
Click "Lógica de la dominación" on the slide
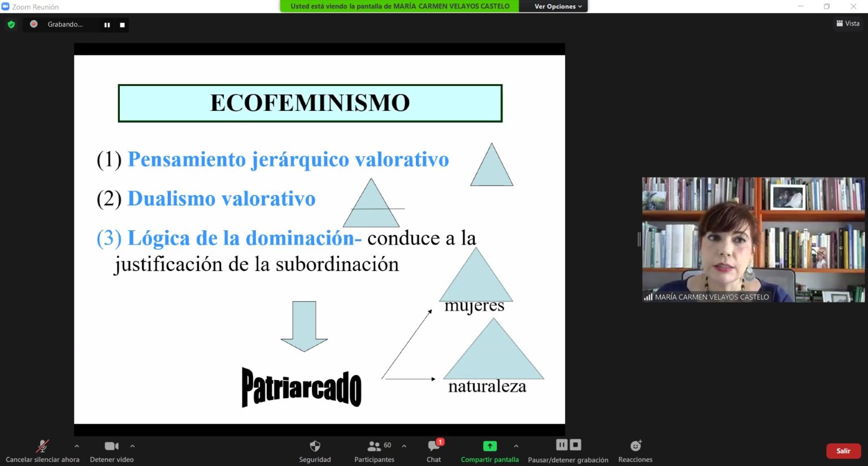coord(241,239)
